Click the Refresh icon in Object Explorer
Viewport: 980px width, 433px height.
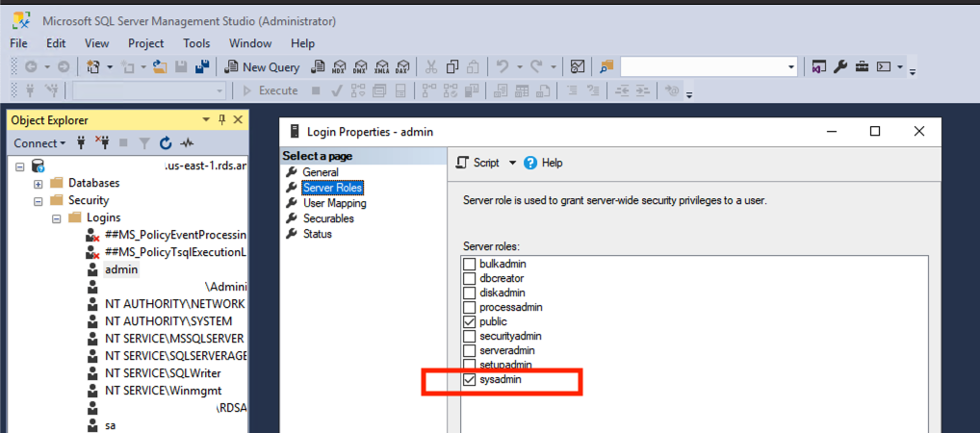[x=166, y=143]
